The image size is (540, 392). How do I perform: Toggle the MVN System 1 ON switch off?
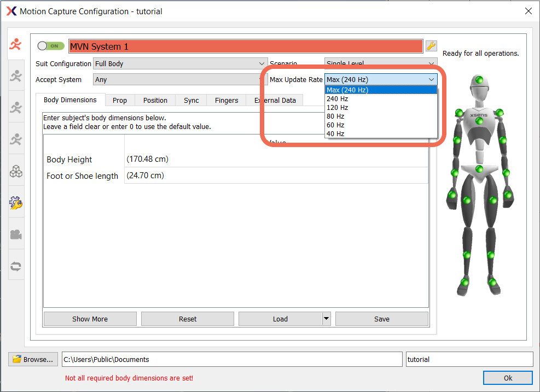point(50,46)
